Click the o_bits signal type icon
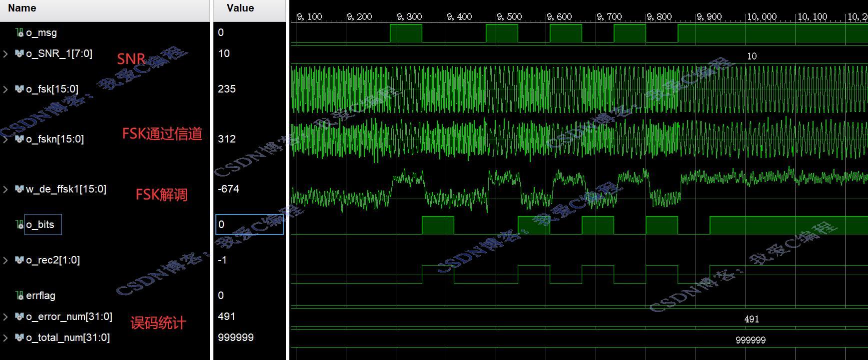 point(19,224)
